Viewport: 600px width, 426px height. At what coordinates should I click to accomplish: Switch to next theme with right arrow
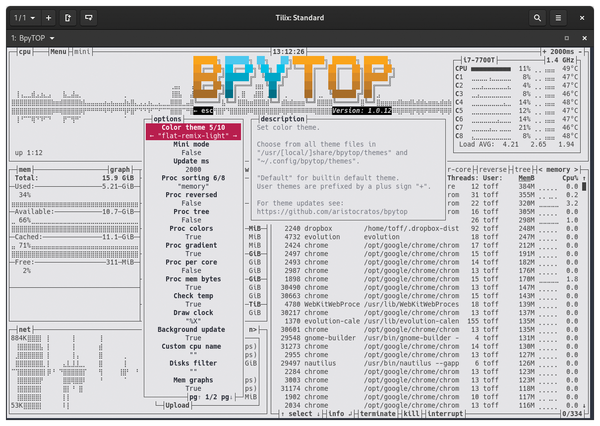tap(235, 135)
